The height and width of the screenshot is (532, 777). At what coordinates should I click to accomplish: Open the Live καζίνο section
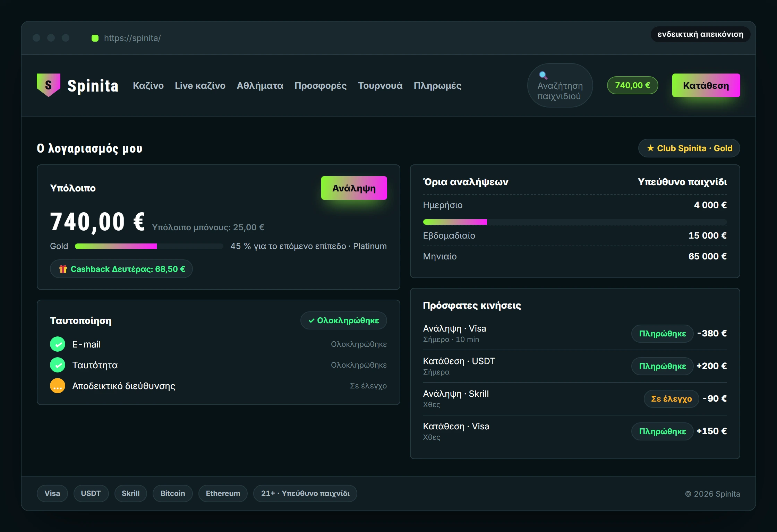coord(200,86)
